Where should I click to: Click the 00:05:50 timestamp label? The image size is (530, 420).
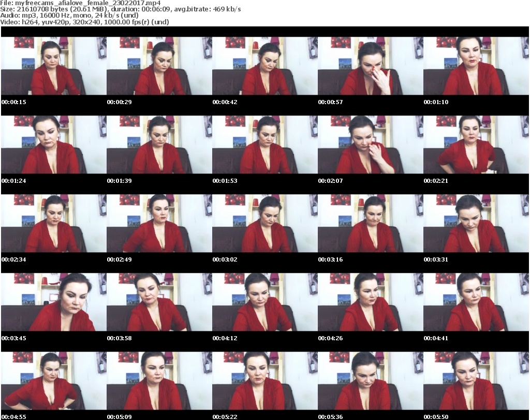pos(436,417)
